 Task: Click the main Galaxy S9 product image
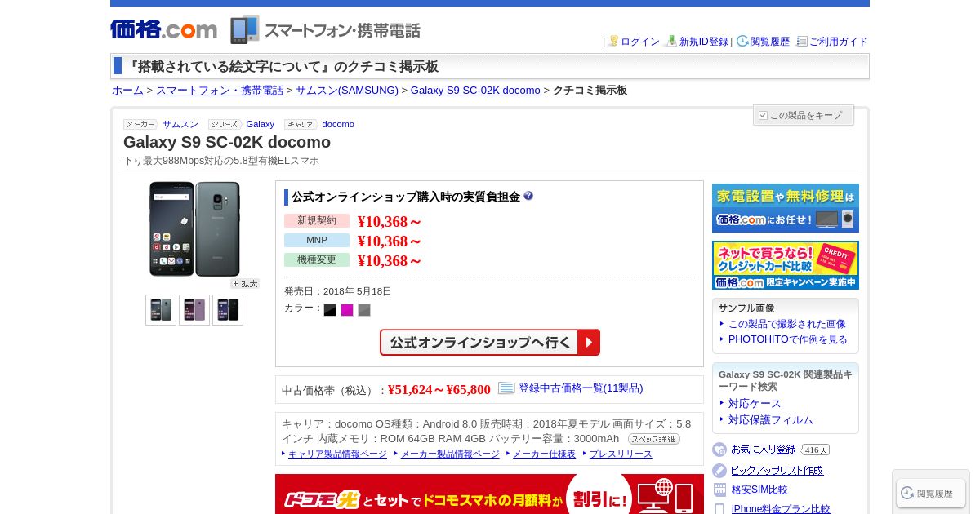point(194,229)
